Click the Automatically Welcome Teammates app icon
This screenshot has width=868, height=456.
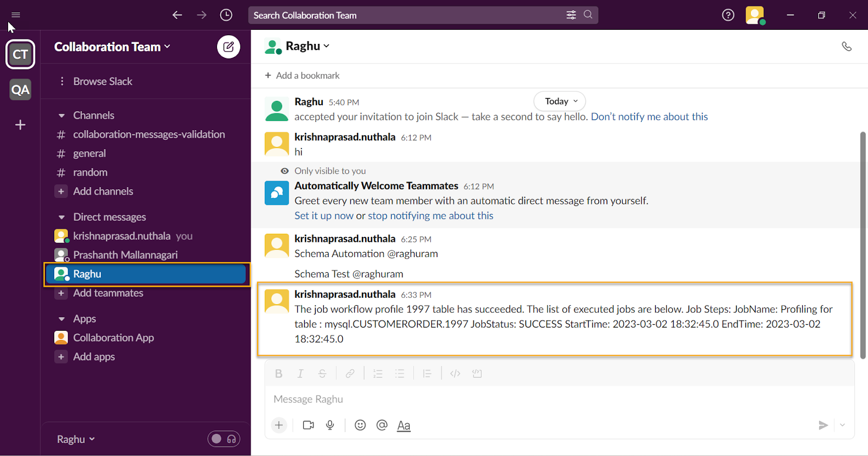277,193
